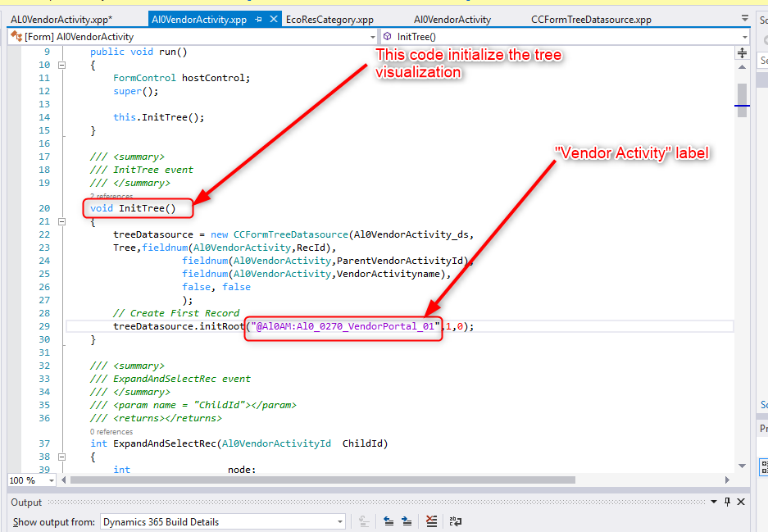768x532 pixels.
Task: Switch to the EcoResCategory.xpp tab
Action: tap(329, 20)
